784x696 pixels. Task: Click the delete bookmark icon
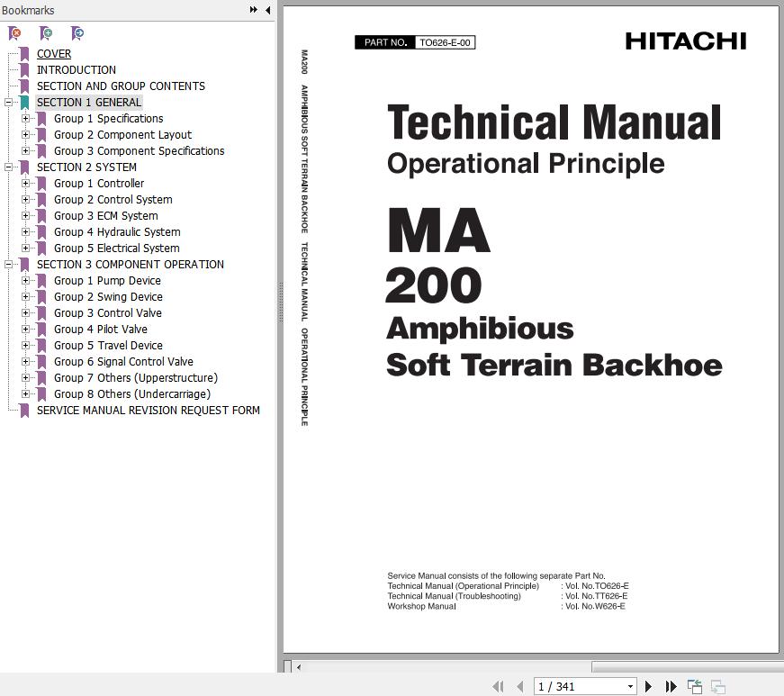[x=14, y=33]
